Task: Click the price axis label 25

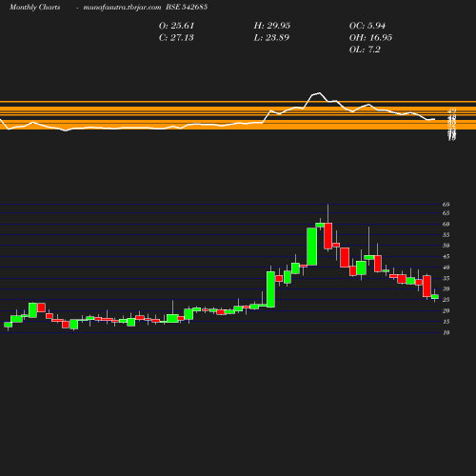Action: [x=446, y=300]
